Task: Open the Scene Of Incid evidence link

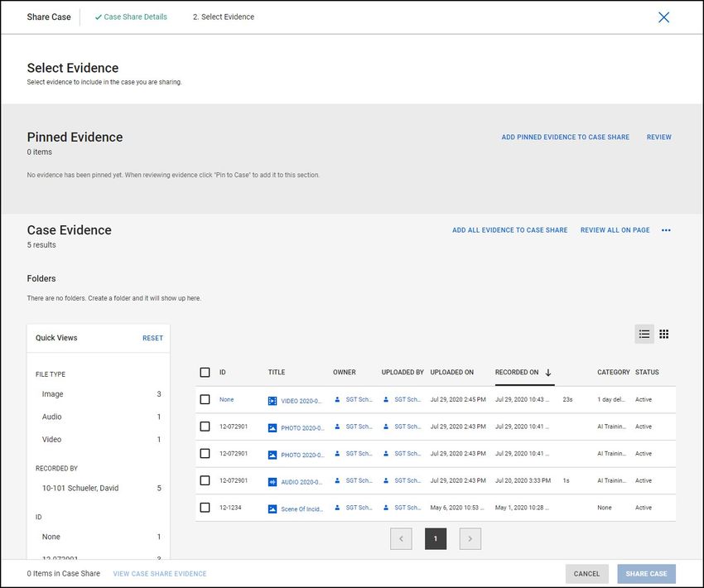Action: coord(301,509)
